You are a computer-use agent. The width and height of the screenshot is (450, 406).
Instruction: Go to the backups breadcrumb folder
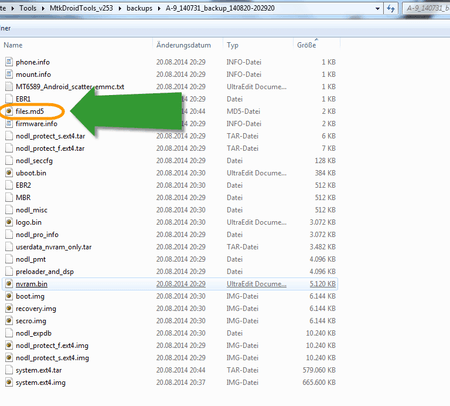point(139,8)
